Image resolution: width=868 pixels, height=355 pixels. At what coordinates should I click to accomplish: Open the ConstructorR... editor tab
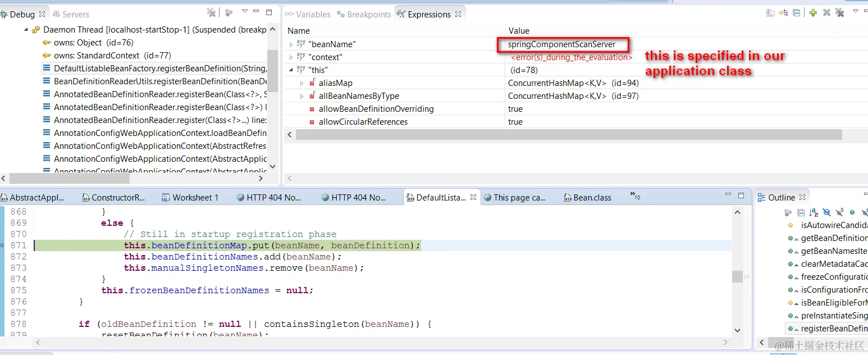point(113,198)
